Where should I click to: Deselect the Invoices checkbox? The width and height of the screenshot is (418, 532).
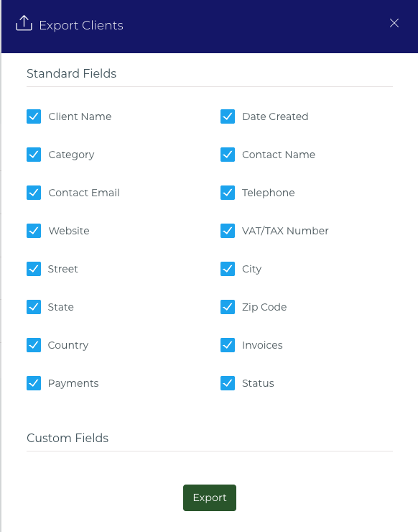click(228, 345)
